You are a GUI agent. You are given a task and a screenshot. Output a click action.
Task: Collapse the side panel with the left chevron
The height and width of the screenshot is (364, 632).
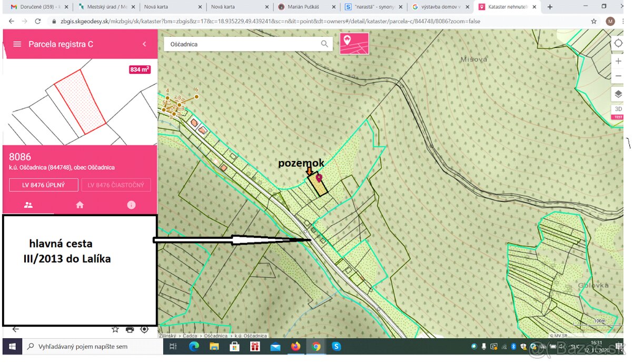click(144, 44)
